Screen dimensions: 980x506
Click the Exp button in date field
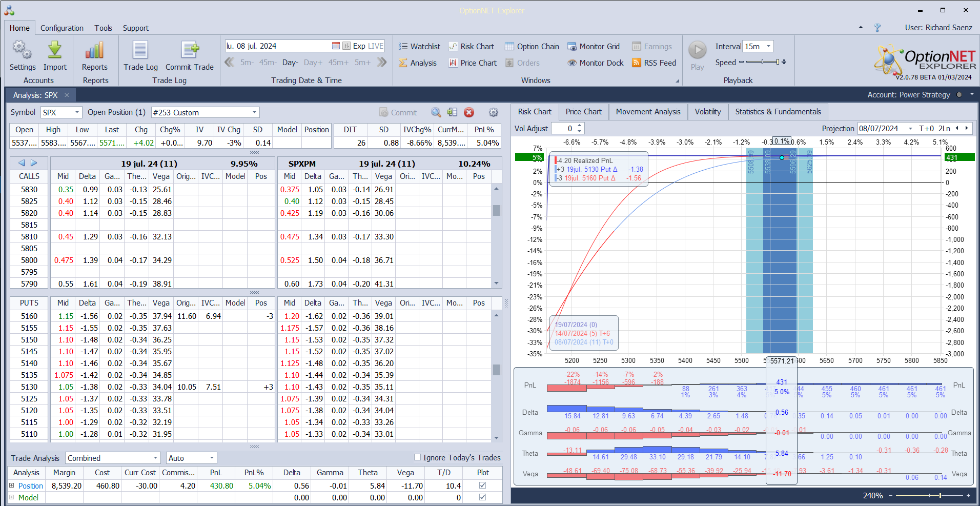point(359,46)
